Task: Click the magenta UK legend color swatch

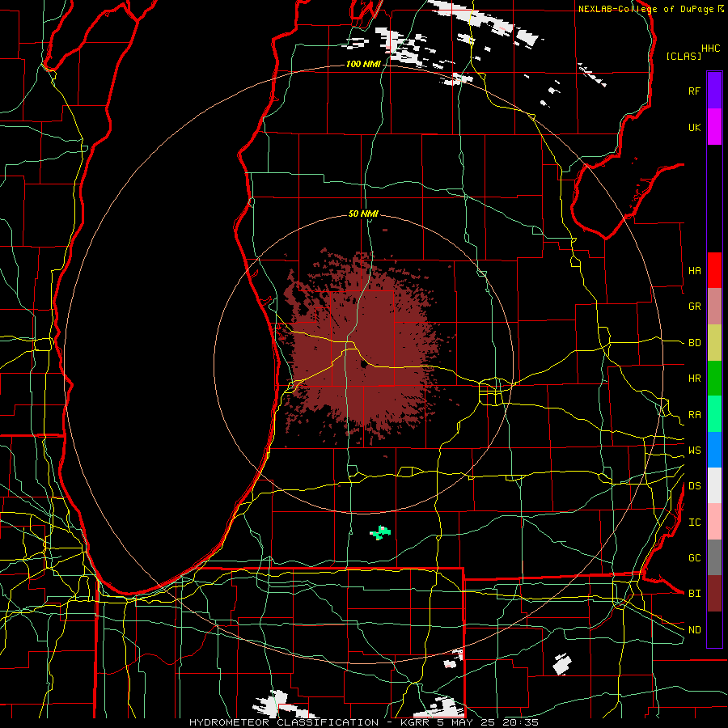Action: [714, 127]
